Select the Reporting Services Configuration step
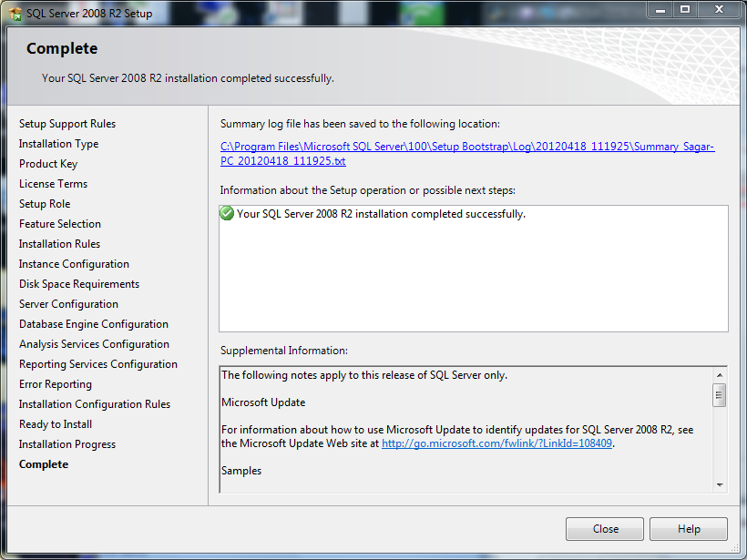This screenshot has height=560, width=747. tap(98, 364)
